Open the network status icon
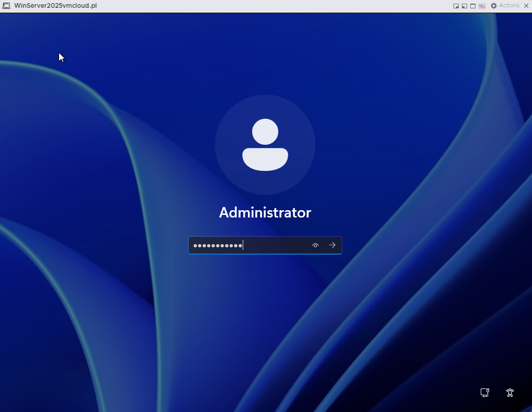 (485, 392)
